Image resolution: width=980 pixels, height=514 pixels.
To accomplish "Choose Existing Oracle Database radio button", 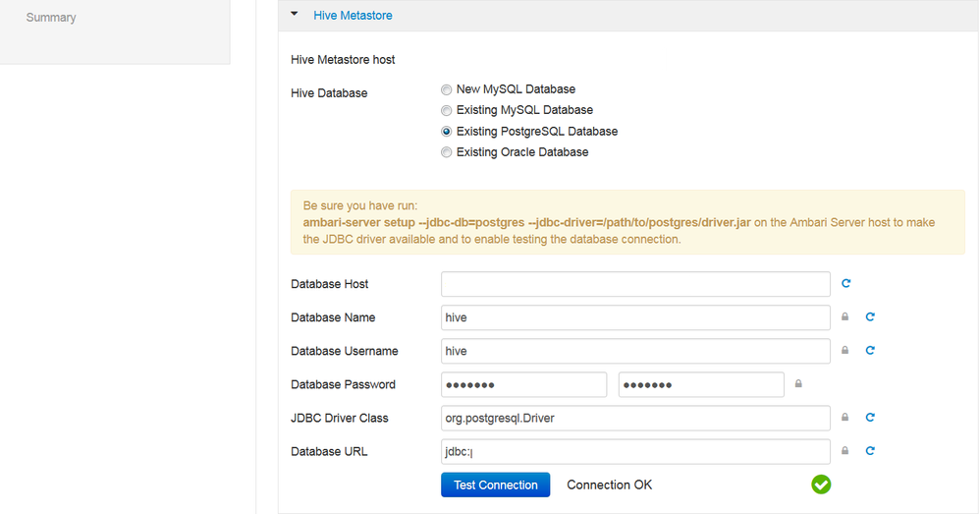I will click(447, 152).
